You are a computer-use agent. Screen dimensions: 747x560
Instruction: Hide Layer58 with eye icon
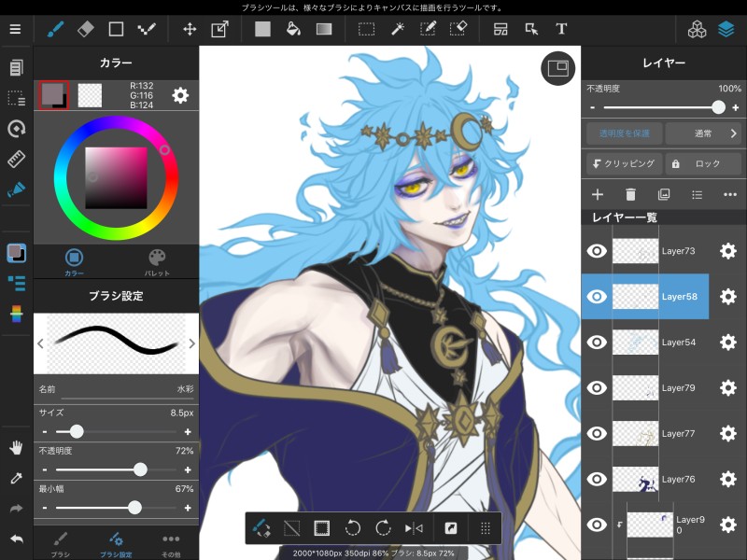tap(597, 297)
